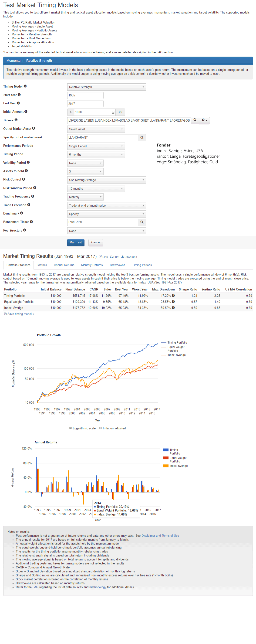Click search icon beside LLANGARANT field
The image size is (256, 644).
pyautogui.click(x=142, y=137)
